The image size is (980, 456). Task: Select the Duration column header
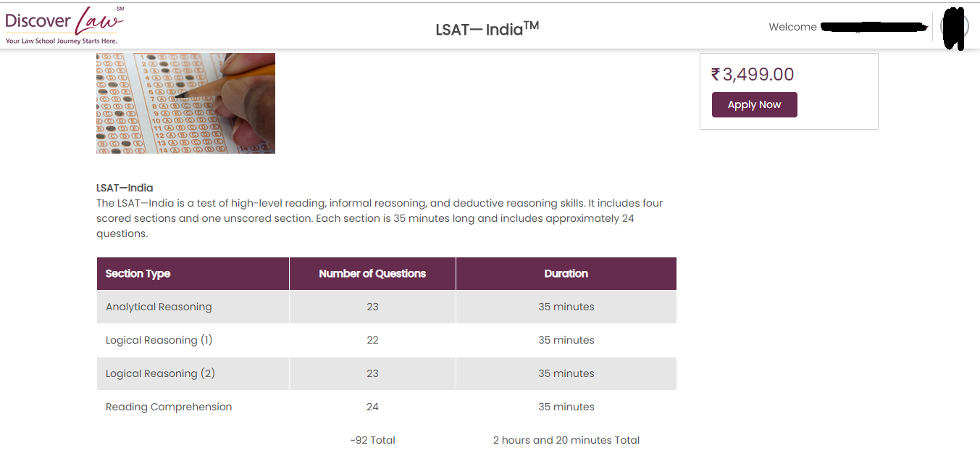click(x=566, y=273)
